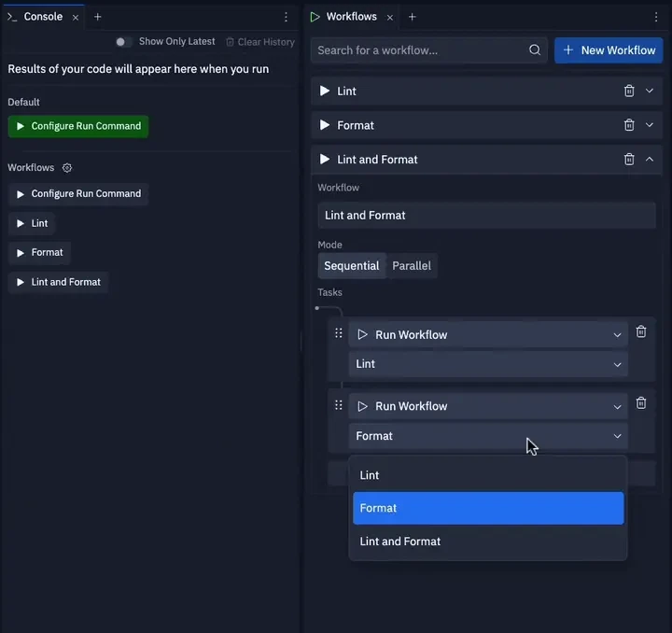Choose Lint and Format from dropdown list
Image resolution: width=672 pixels, height=633 pixels.
click(x=488, y=542)
